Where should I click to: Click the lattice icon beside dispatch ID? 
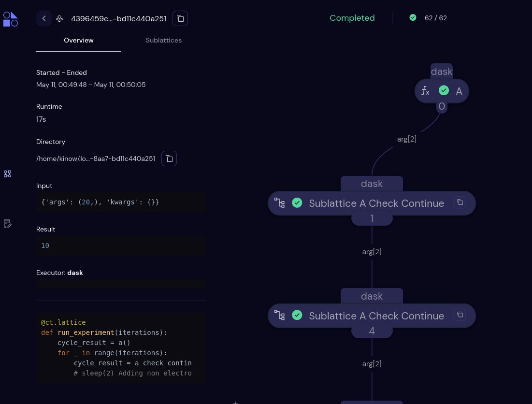(59, 18)
